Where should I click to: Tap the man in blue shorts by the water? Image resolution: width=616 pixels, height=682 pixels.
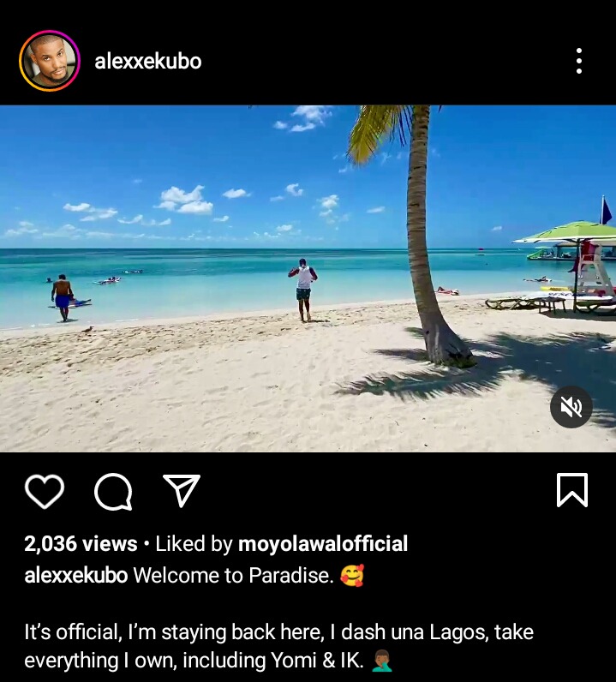(x=63, y=297)
